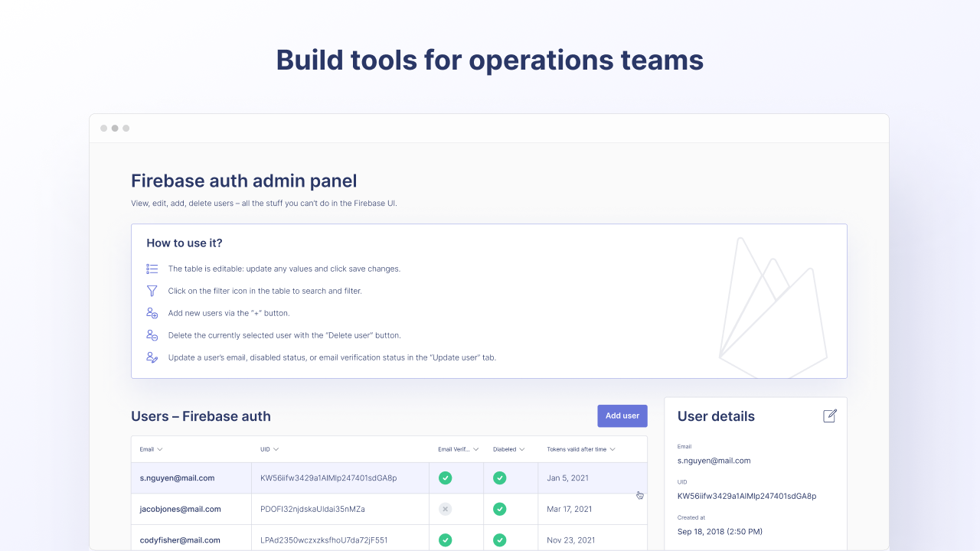Click the UID cell PDOFI32njdskaUldai35nMZa

tap(340, 509)
